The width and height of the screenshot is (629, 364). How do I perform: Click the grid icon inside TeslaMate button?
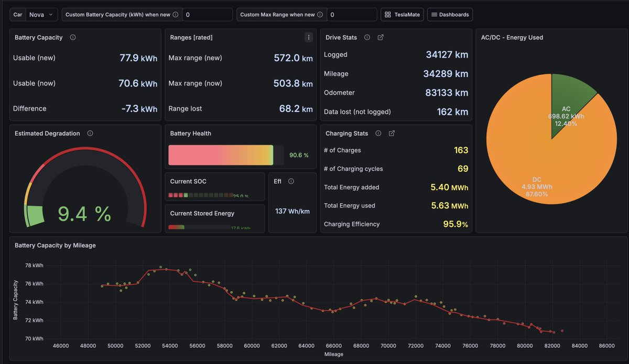(x=388, y=15)
